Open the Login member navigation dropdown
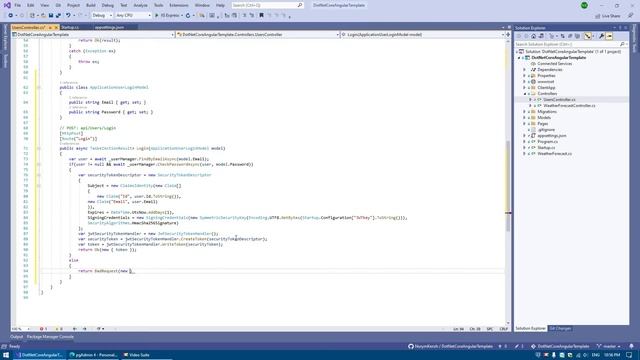Image resolution: width=640 pixels, height=360 pixels. coord(422,35)
